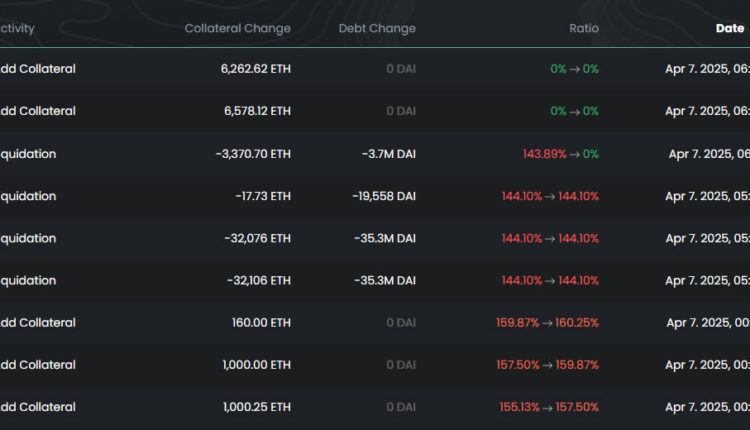The image size is (750, 430).
Task: Open the -32,106 ETH liquidation entry
Action: point(258,281)
